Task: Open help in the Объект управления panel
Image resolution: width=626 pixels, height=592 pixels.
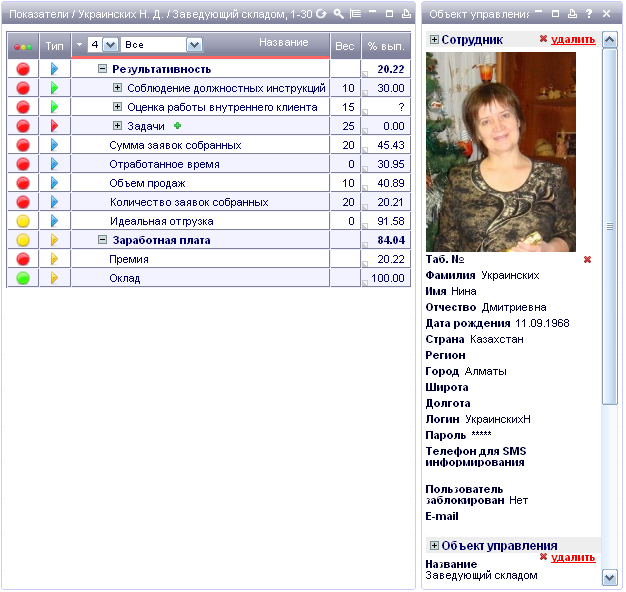Action: coord(589,14)
